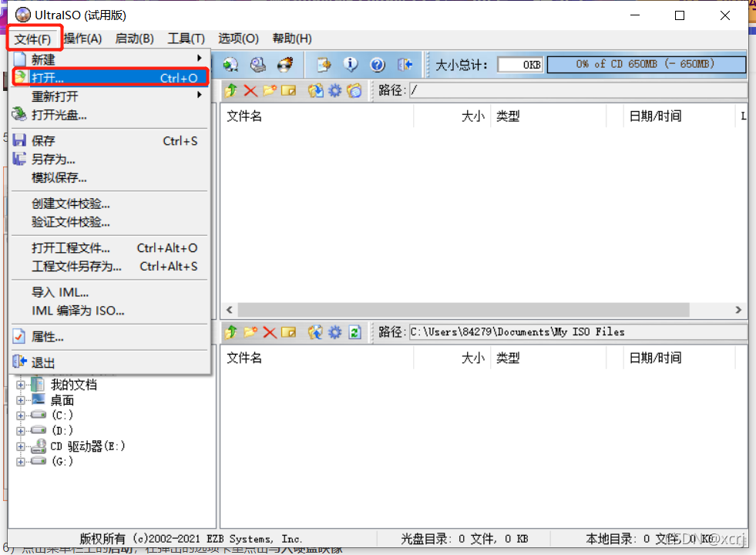Select 创建文件校验... menu entry
756x555 pixels.
[110, 203]
